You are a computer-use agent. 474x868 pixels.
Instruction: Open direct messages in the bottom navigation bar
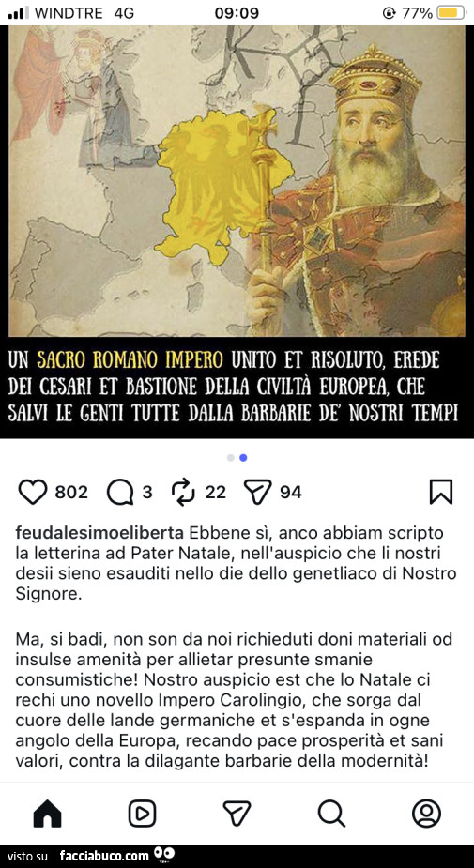pos(237,814)
